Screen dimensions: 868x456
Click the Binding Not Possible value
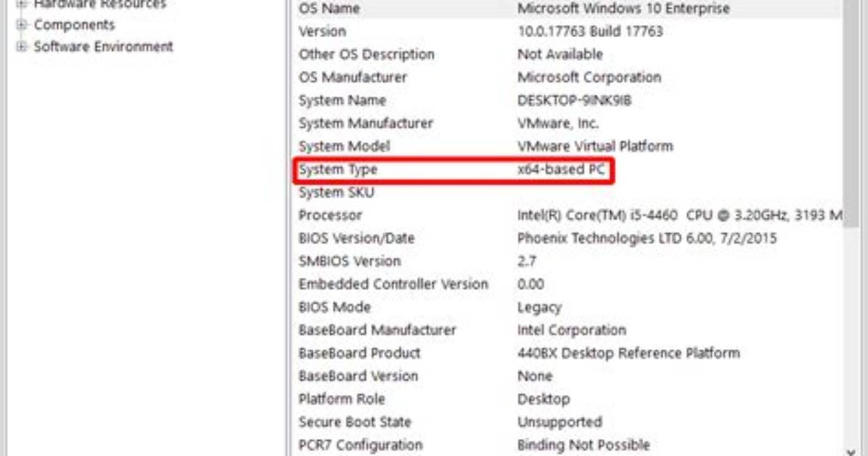584,445
